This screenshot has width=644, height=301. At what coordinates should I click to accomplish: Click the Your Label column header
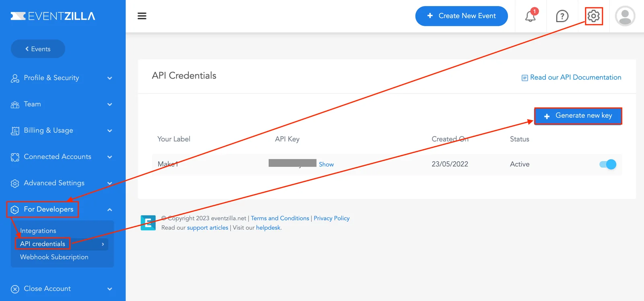174,139
